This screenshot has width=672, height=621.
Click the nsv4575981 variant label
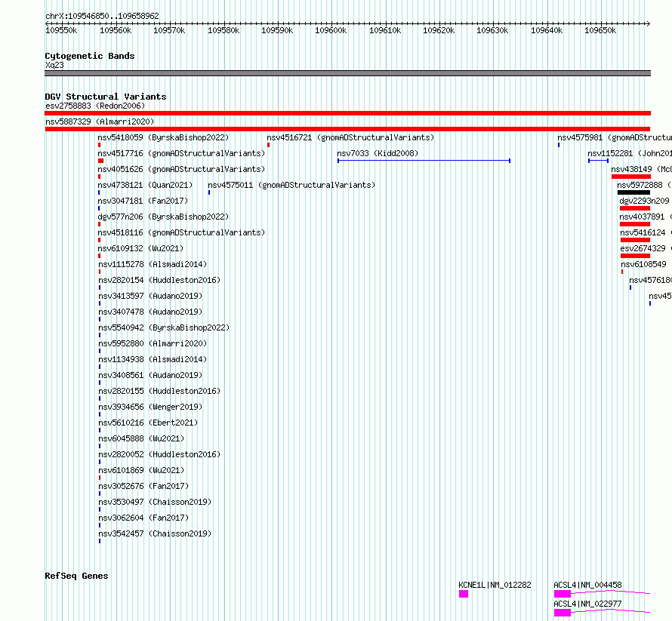click(615, 137)
